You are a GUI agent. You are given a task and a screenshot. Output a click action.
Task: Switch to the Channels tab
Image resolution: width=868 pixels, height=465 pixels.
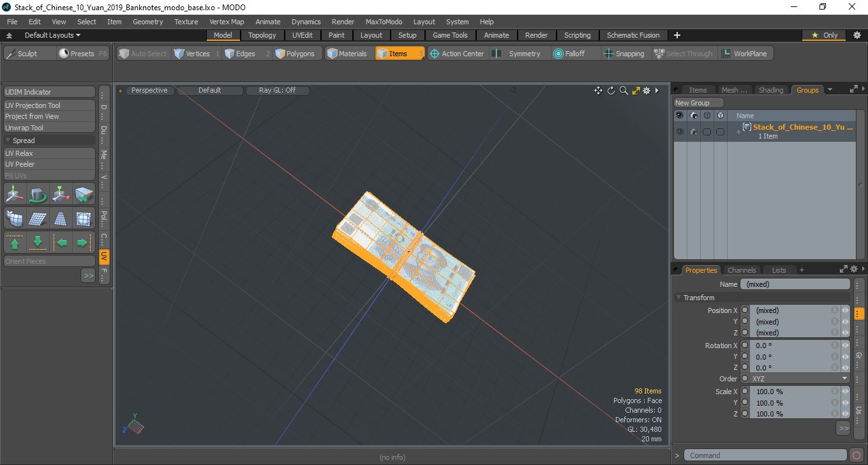742,270
